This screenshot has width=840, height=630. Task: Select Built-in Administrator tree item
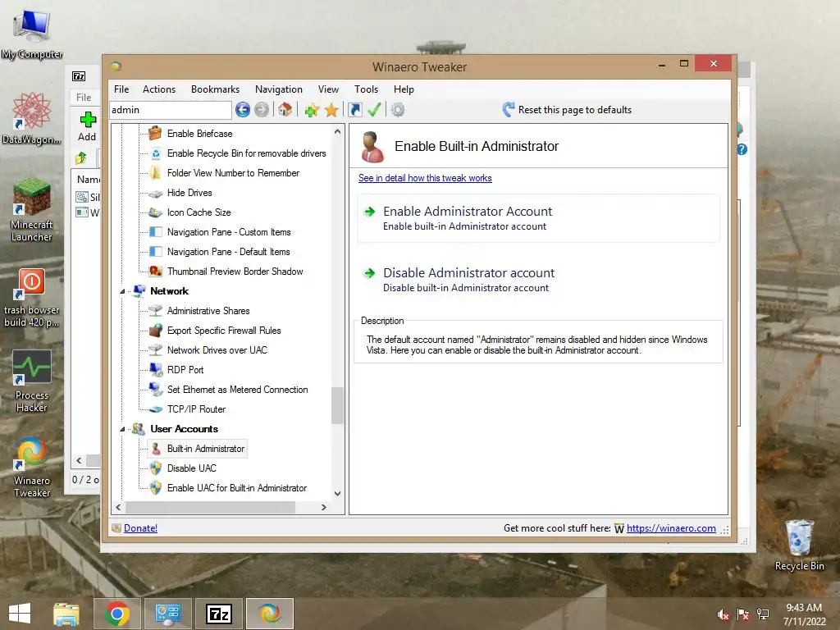pos(206,449)
